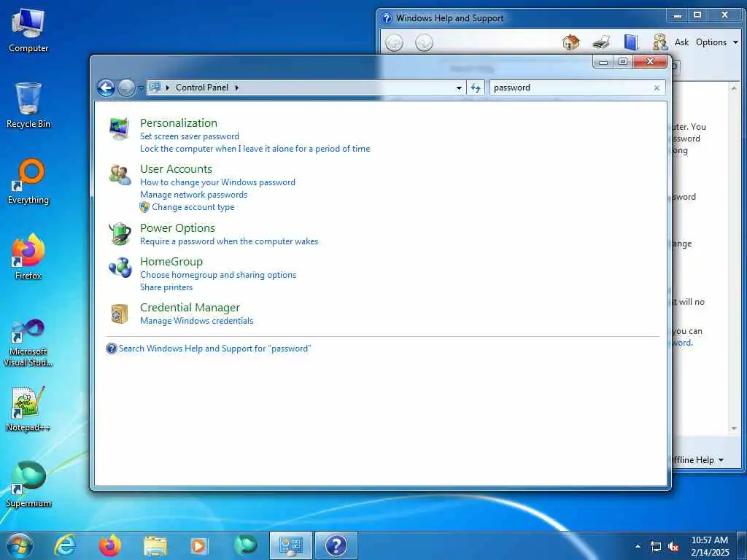Launch Firefox from the taskbar

pyautogui.click(x=109, y=545)
